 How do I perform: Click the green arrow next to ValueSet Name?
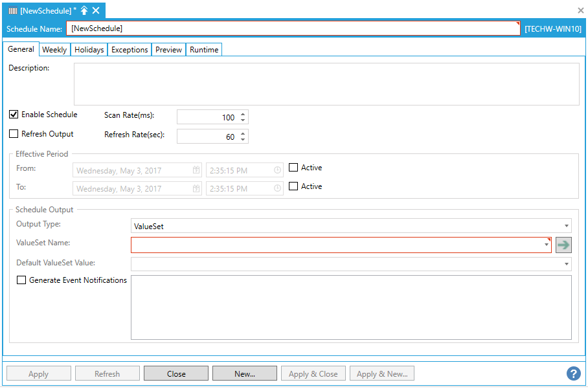pyautogui.click(x=563, y=245)
